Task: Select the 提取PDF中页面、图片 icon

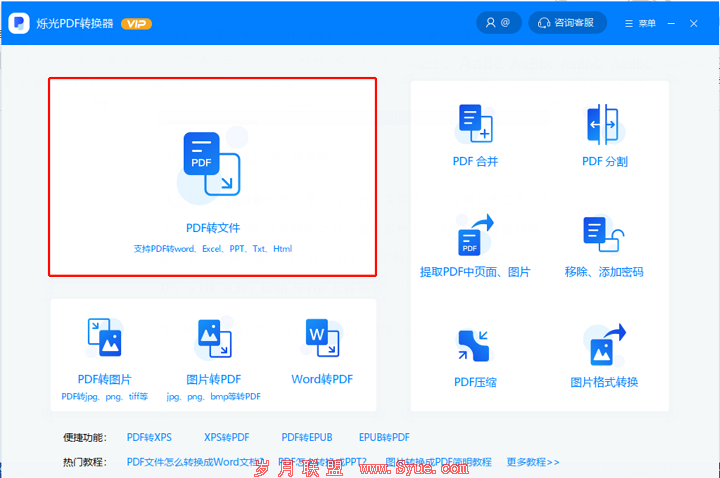Action: tap(475, 235)
